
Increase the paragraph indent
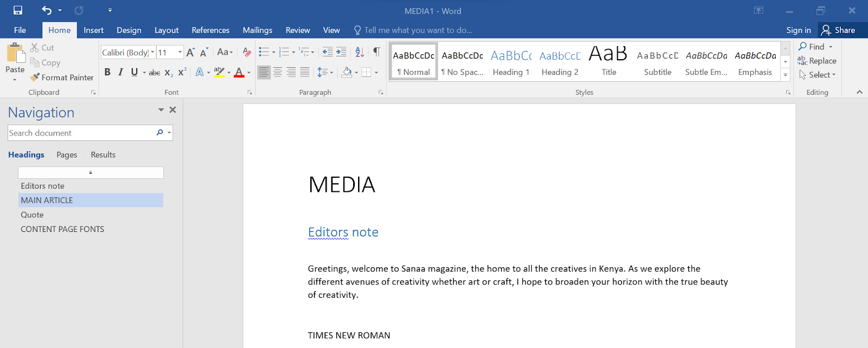point(341,52)
